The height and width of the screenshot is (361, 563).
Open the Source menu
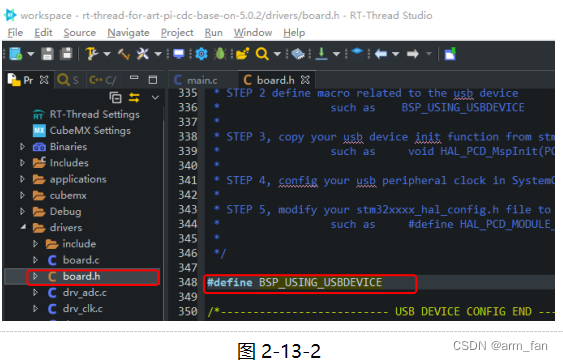click(x=80, y=33)
